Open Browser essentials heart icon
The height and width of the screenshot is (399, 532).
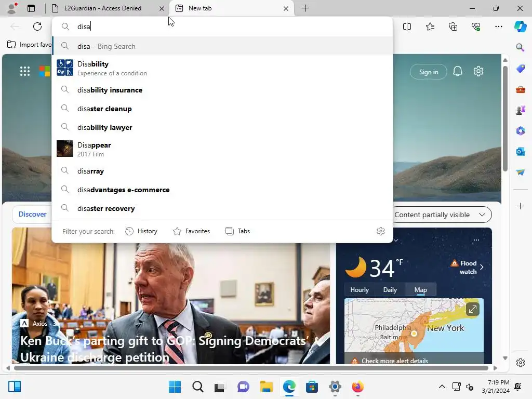click(476, 26)
